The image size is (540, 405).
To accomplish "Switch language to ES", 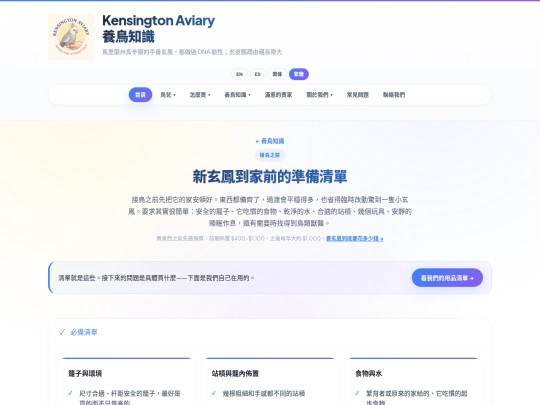I will 258,74.
